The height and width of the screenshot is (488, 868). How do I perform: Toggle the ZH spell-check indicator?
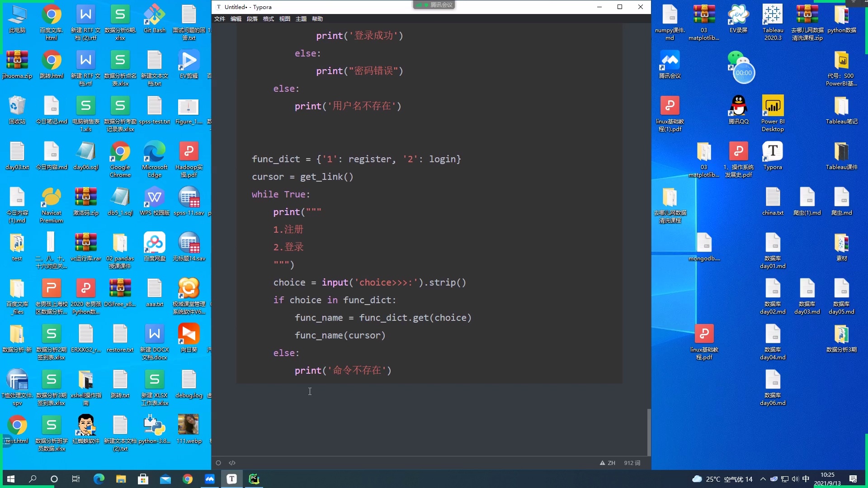pyautogui.click(x=608, y=463)
